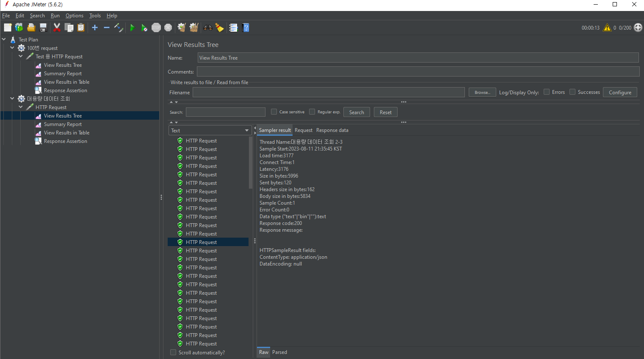644x359 pixels.
Task: Start the test with green play icon
Action: pos(132,27)
